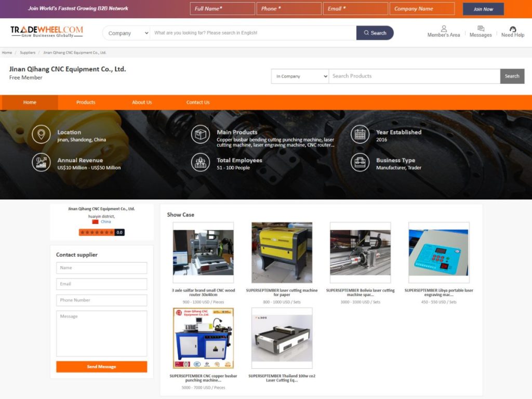Click the Email field in Contact supplier

[101, 284]
